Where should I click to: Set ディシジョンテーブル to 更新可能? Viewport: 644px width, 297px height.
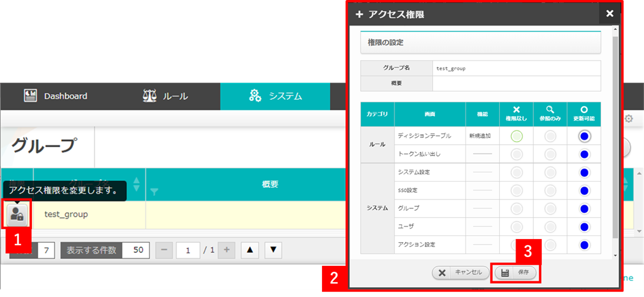tap(585, 137)
